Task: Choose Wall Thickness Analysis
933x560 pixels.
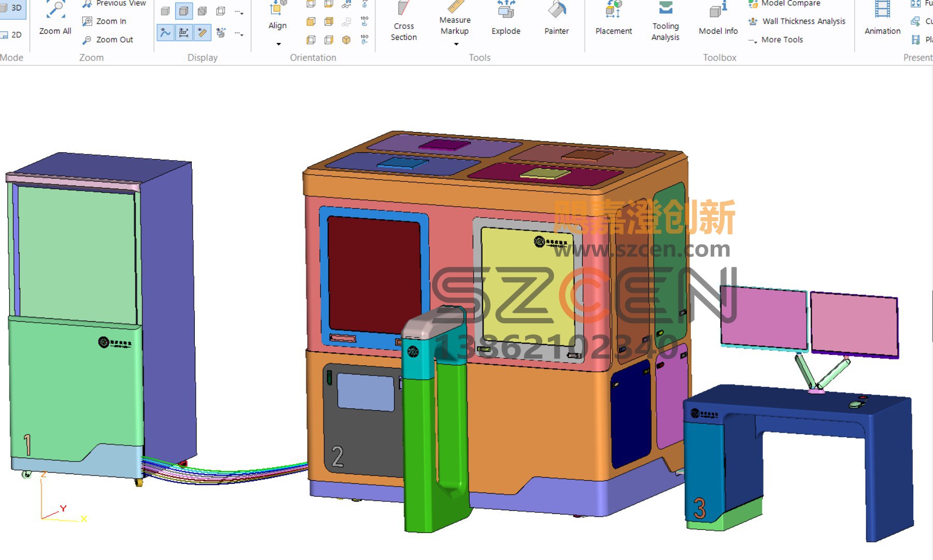Action: [797, 21]
